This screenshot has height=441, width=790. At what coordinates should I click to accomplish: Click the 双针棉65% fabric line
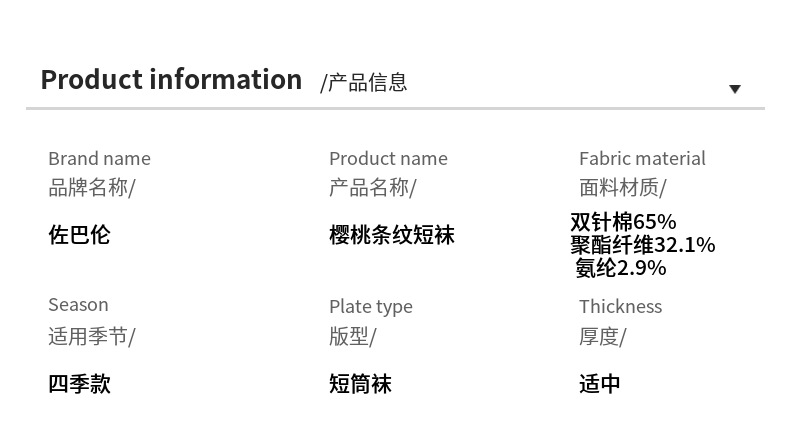(x=623, y=221)
